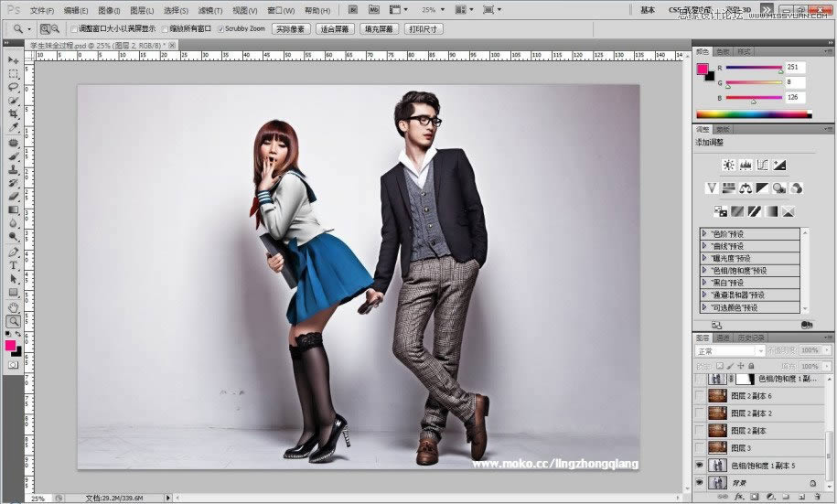This screenshot has height=504, width=837.
Task: Click the 适合屏幕 button
Action: [x=335, y=29]
